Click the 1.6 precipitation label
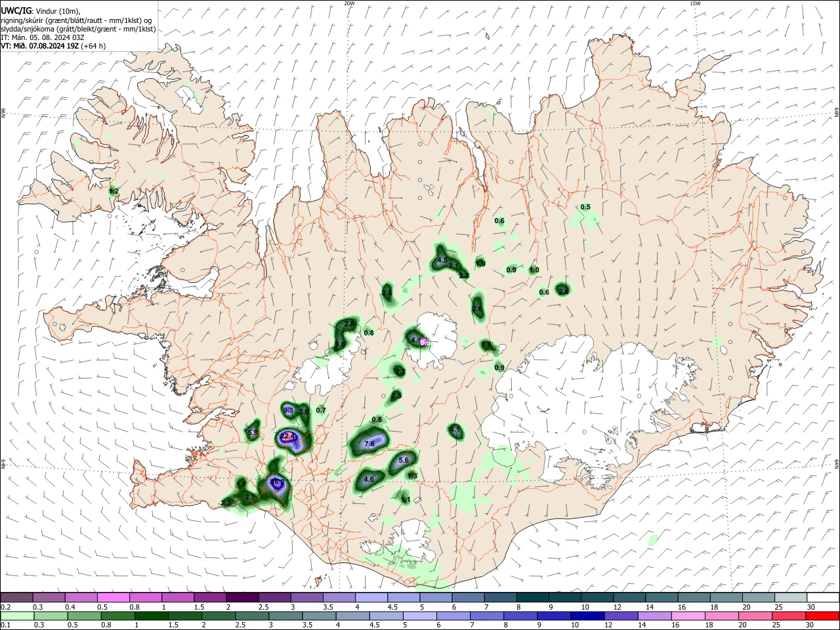 (x=241, y=484)
